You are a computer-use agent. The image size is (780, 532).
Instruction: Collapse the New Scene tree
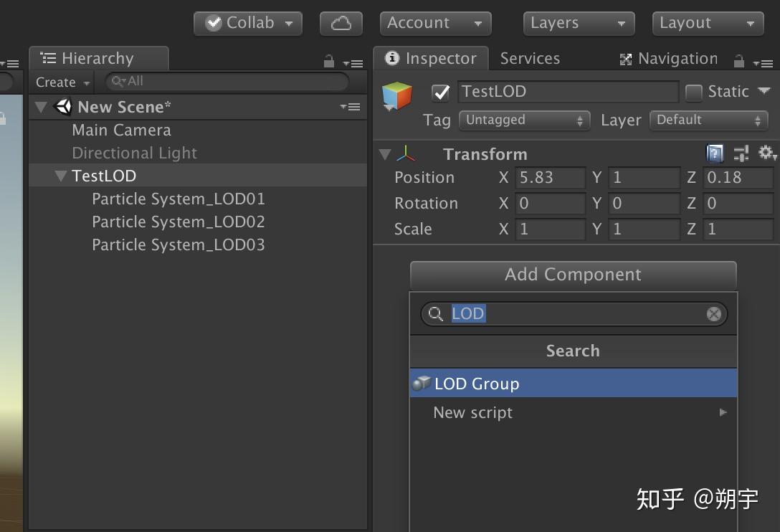coord(42,107)
